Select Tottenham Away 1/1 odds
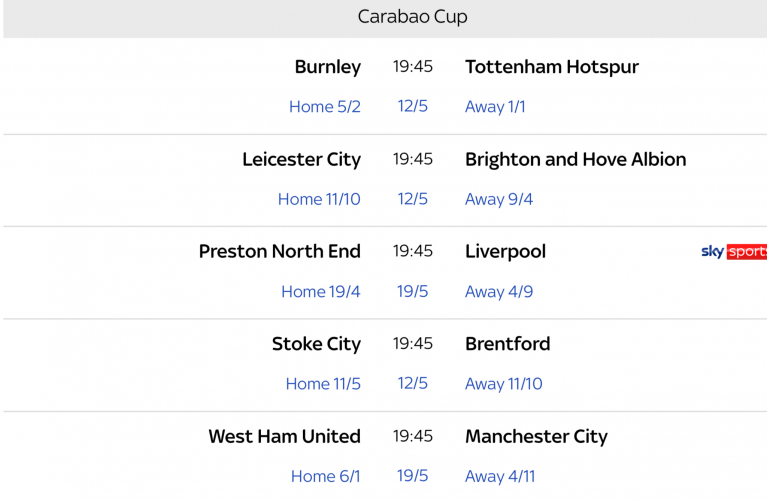 coord(495,107)
